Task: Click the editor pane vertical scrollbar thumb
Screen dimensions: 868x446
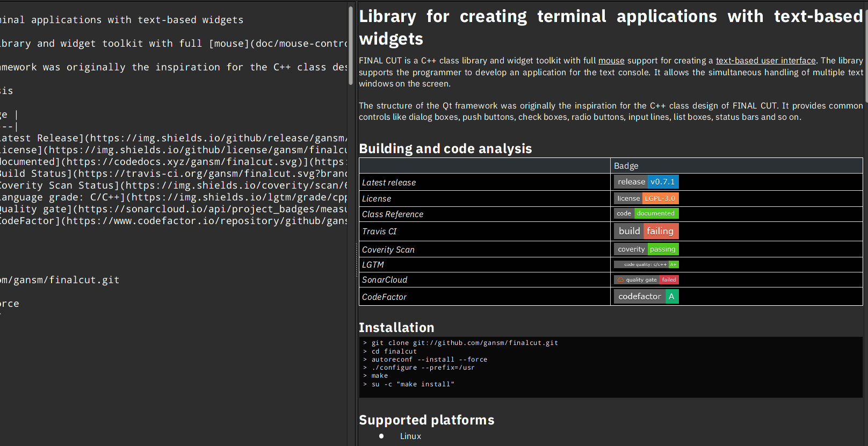Action: [351, 46]
